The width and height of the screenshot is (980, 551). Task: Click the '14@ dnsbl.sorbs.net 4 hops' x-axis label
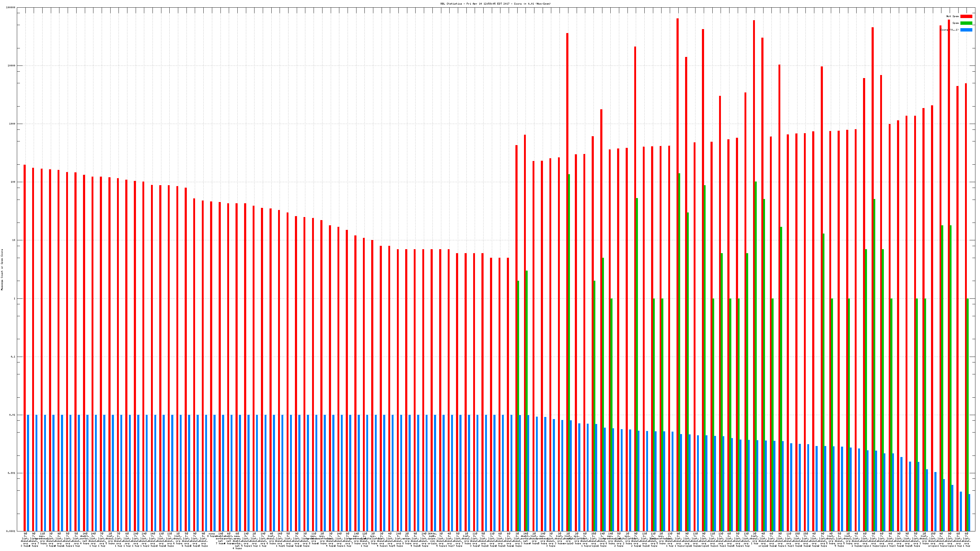[85, 538]
